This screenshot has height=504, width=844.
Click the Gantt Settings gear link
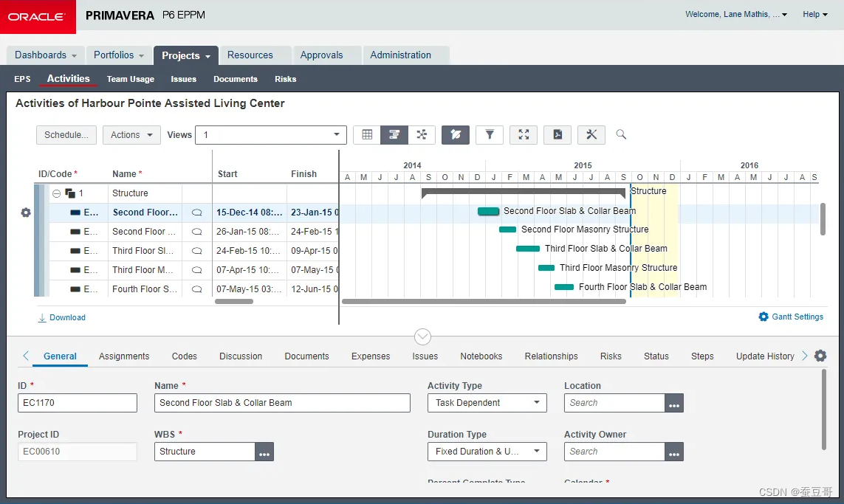pos(791,317)
